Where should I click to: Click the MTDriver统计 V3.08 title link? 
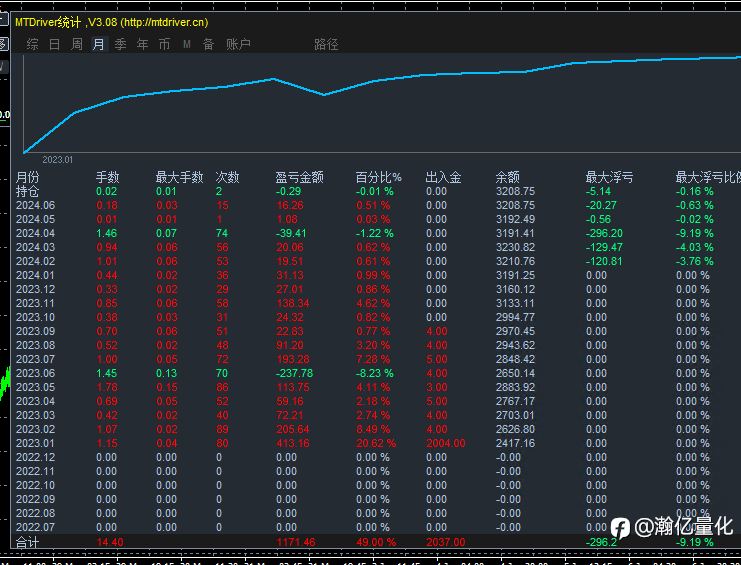[x=112, y=22]
